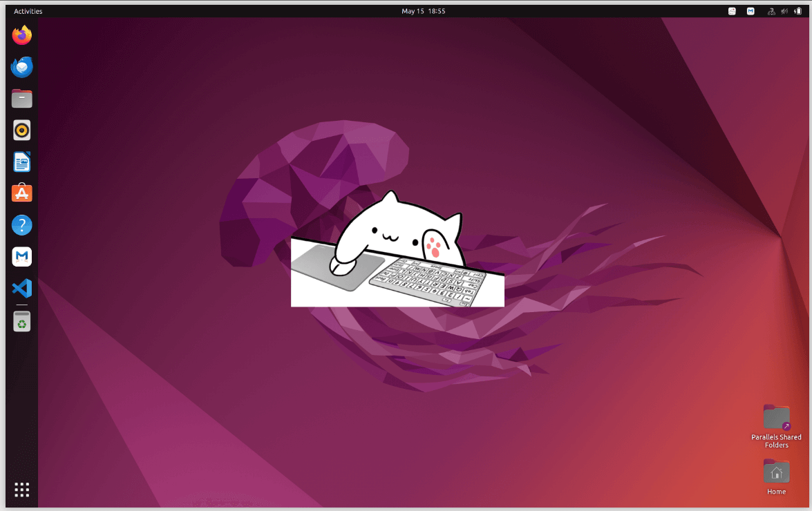Open Ubuntu Software store
This screenshot has width=812, height=511.
click(x=21, y=193)
